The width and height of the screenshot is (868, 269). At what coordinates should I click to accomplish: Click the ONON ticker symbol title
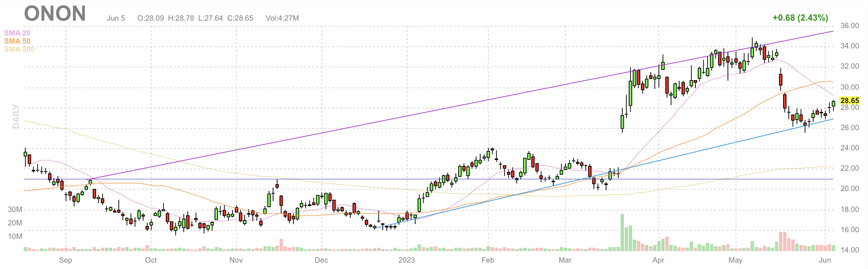pos(55,14)
